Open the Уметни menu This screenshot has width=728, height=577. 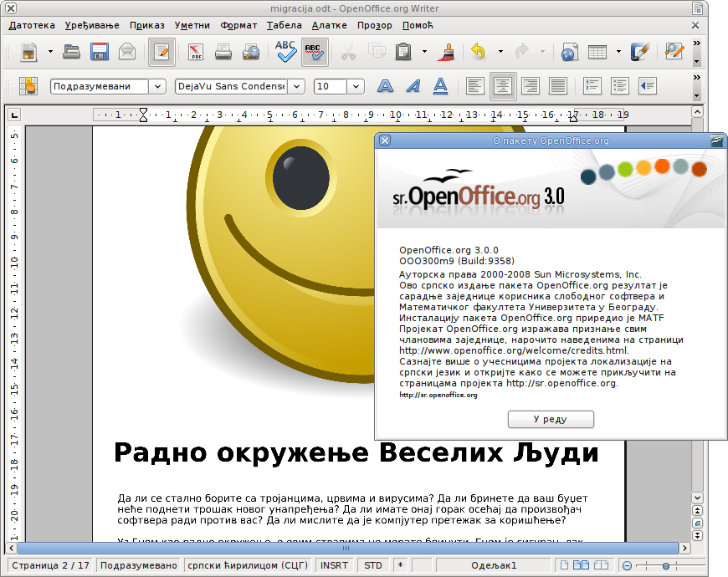coord(192,26)
